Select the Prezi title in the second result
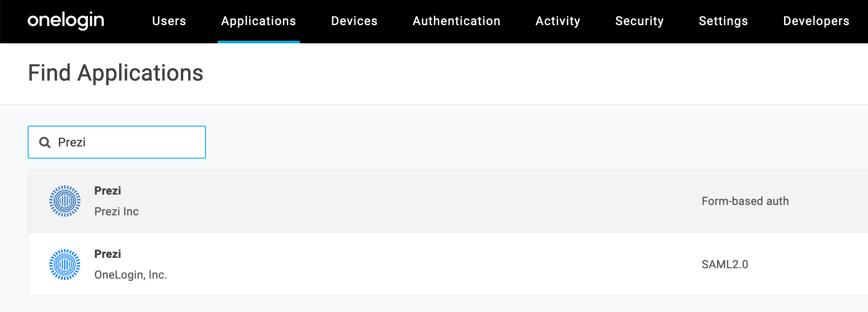The height and width of the screenshot is (312, 868). [108, 254]
